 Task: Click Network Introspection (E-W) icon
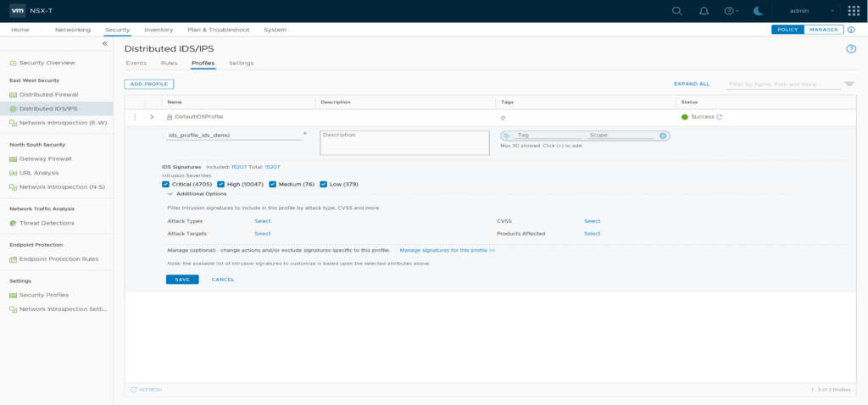click(14, 123)
